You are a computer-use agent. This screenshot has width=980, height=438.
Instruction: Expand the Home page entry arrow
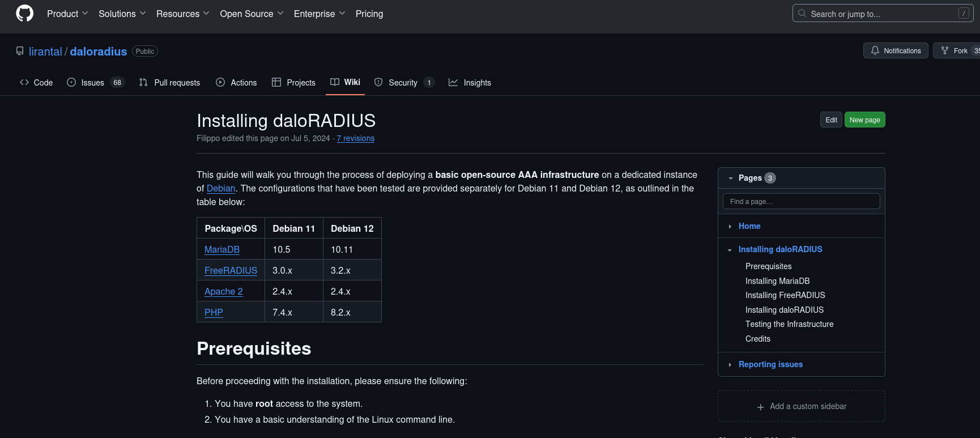(x=730, y=226)
